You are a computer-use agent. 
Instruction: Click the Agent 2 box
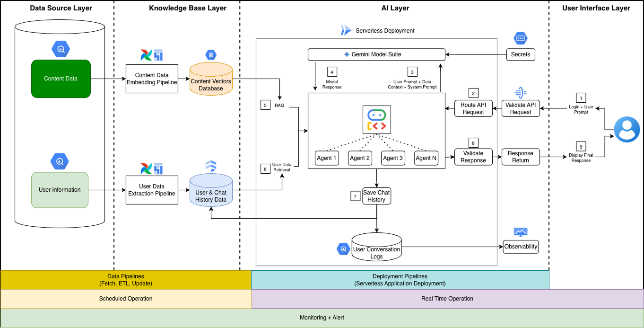tap(360, 158)
